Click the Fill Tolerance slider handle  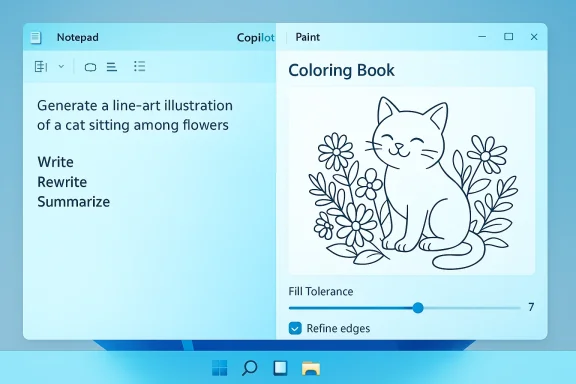tap(418, 308)
